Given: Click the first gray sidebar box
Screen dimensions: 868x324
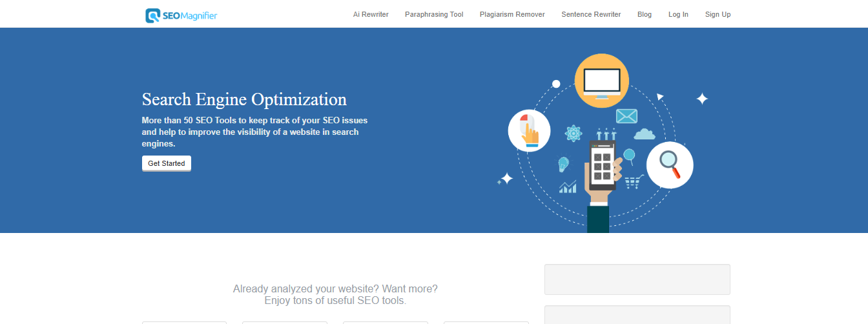Looking at the screenshot, I should [x=637, y=279].
